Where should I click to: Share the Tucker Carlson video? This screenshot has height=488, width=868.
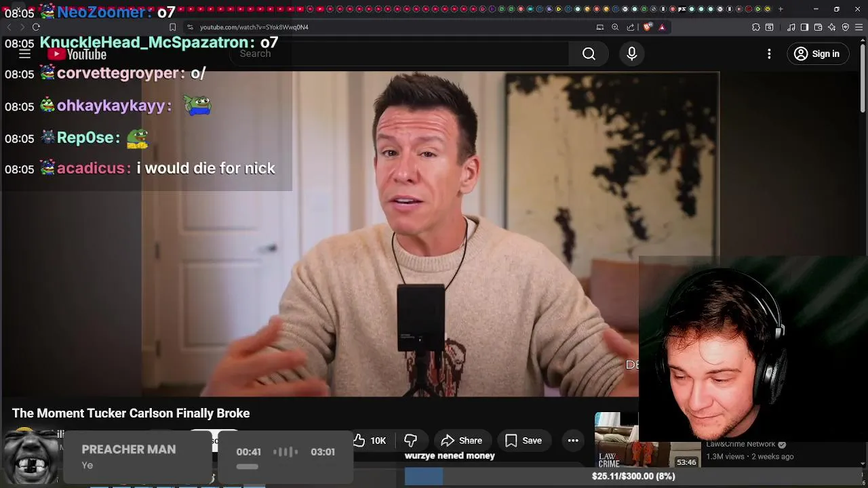(462, 441)
